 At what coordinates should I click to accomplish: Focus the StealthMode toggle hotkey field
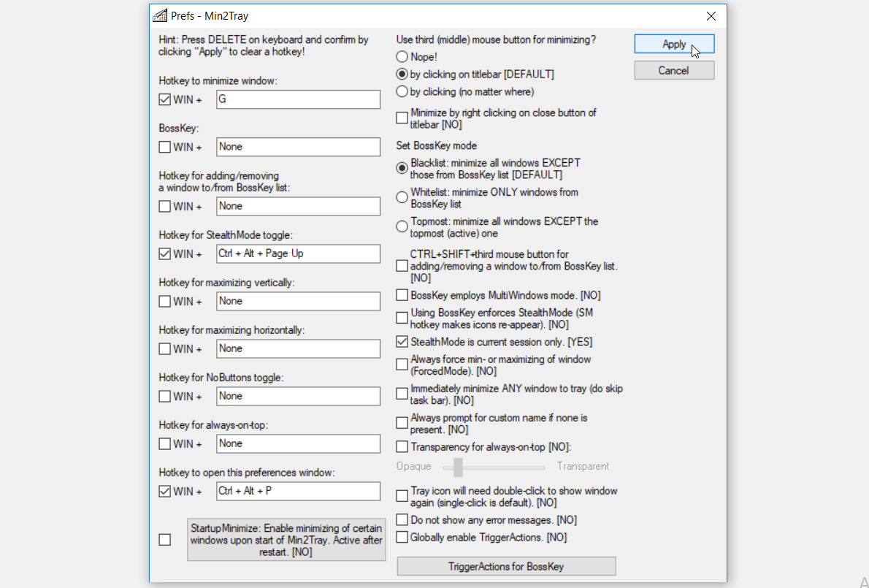tap(298, 253)
